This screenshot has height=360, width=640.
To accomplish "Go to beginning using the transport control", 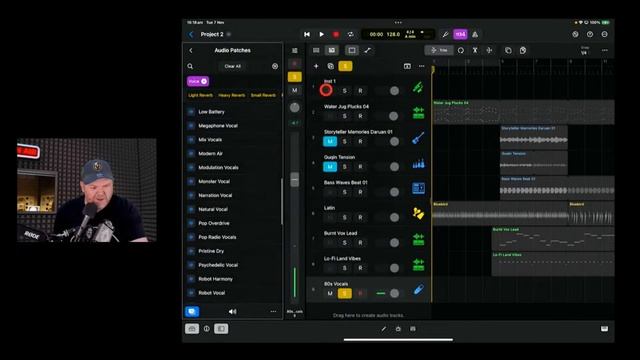I will [307, 34].
